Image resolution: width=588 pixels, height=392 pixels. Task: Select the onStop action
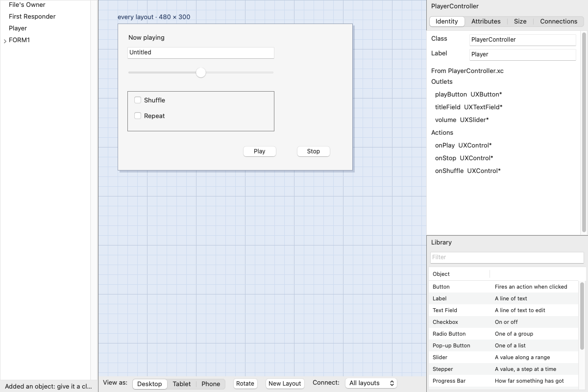click(464, 158)
